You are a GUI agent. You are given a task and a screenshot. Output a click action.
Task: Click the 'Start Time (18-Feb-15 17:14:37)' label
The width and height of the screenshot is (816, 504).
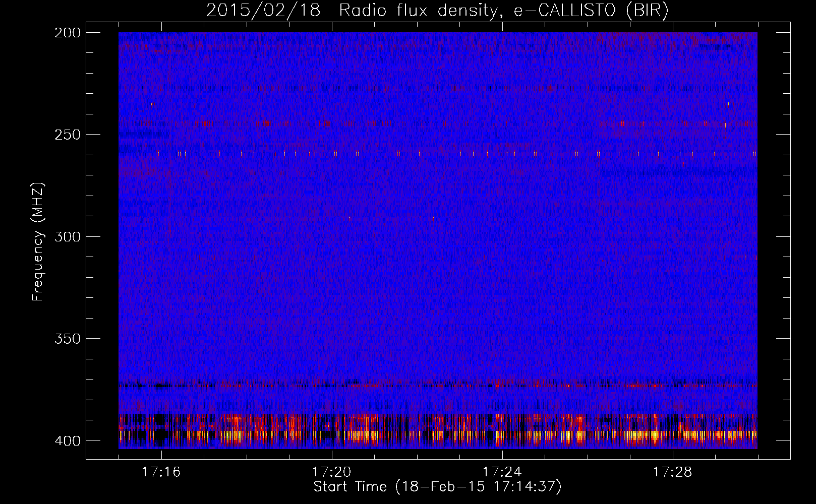point(437,487)
